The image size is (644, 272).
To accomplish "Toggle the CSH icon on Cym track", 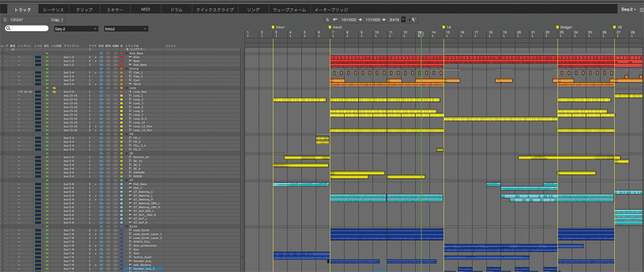I will tap(115, 80).
